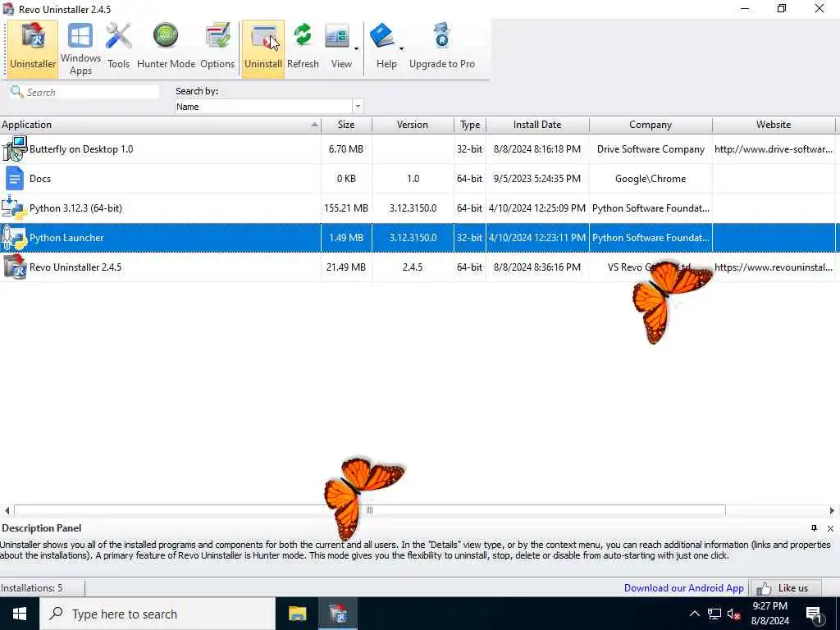Click the Like us button

785,588
